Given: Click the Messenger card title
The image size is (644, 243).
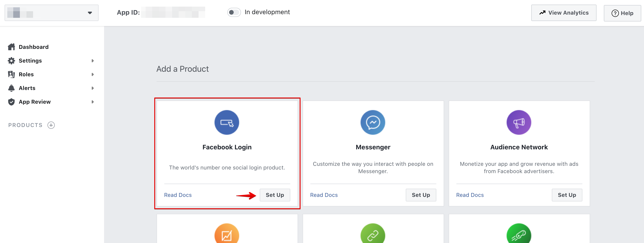Looking at the screenshot, I should point(373,147).
